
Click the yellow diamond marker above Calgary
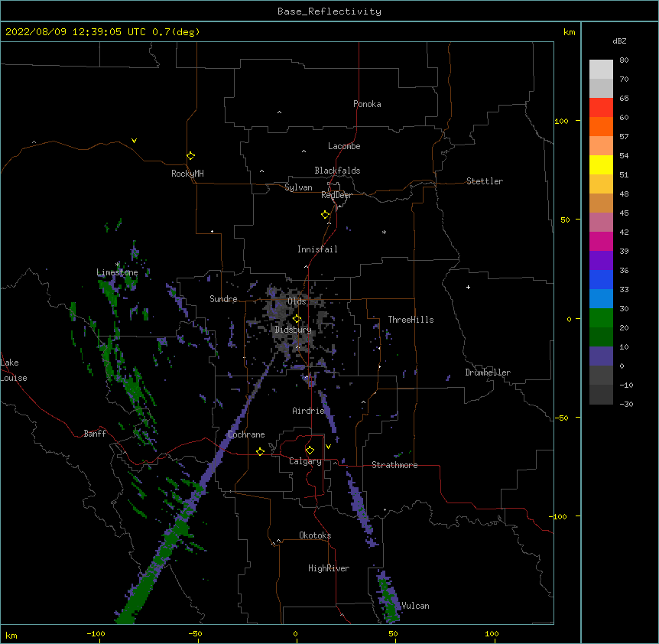coord(310,450)
